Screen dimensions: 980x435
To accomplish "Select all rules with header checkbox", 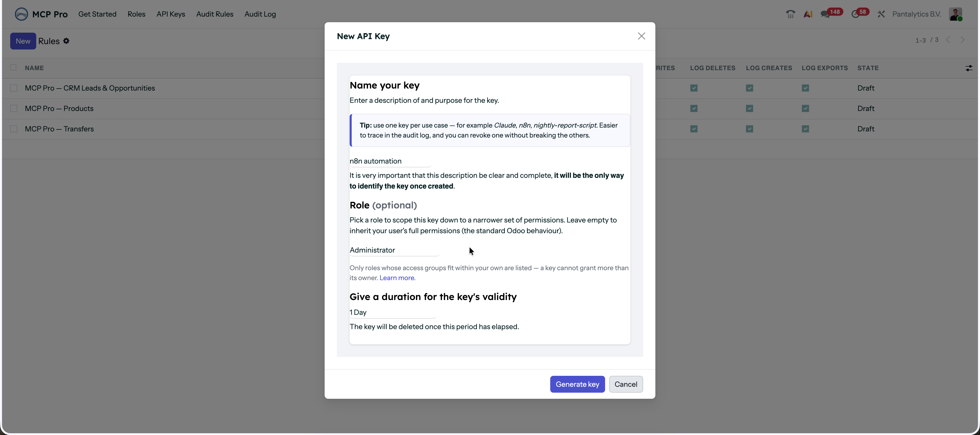I will click(13, 68).
